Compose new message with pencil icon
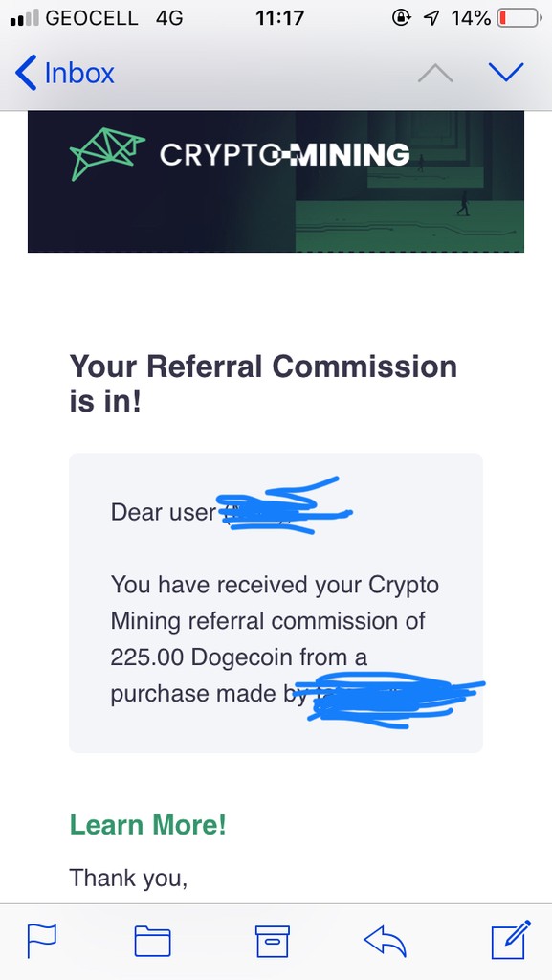The width and height of the screenshot is (552, 980). [x=511, y=940]
